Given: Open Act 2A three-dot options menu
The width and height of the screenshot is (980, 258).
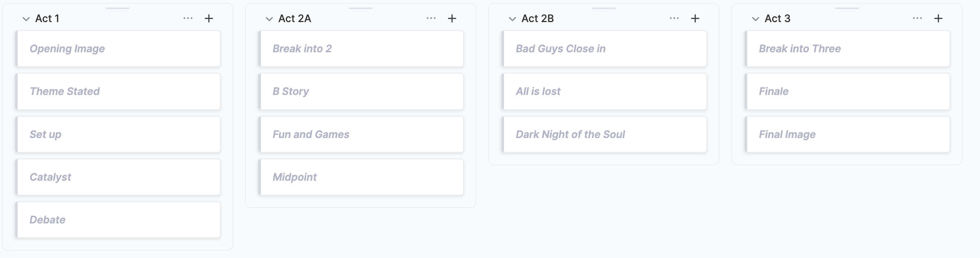Looking at the screenshot, I should pyautogui.click(x=431, y=18).
